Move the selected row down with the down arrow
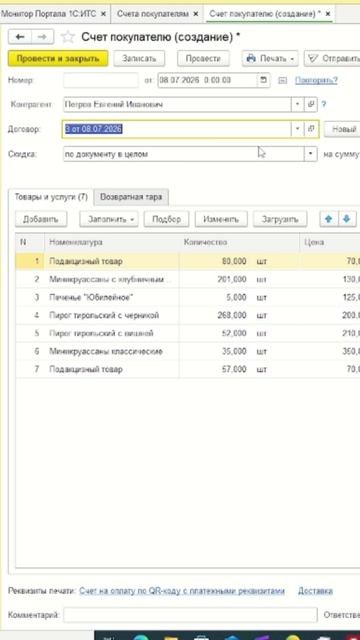The width and height of the screenshot is (360, 640). tap(347, 219)
